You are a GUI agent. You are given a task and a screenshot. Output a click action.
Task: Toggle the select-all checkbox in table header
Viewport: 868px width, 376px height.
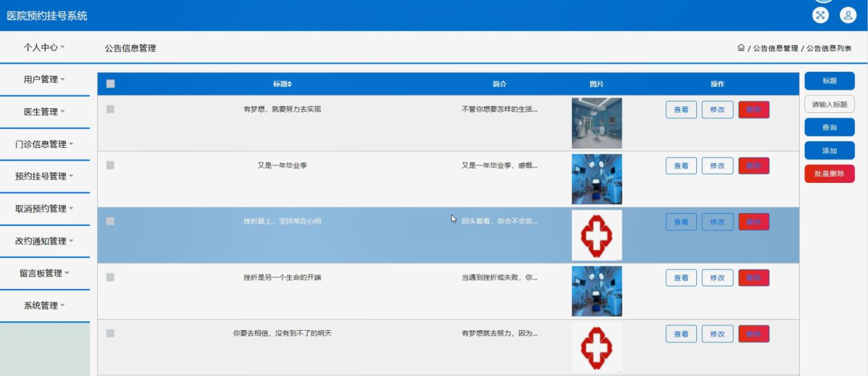(110, 84)
